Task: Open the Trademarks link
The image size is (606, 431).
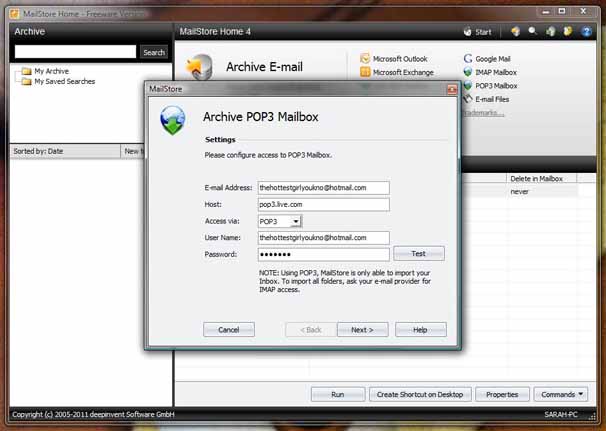Action: 483,113
